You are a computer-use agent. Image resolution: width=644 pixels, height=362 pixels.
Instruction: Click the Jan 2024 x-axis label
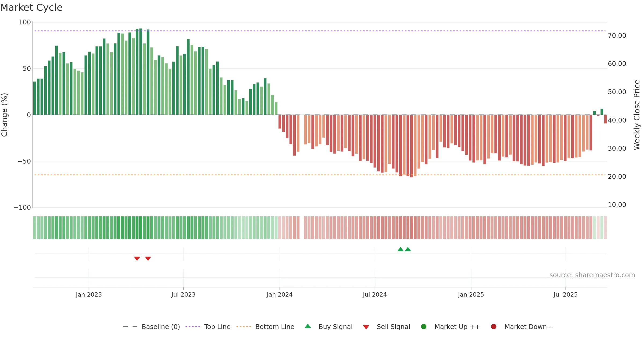[x=280, y=294]
